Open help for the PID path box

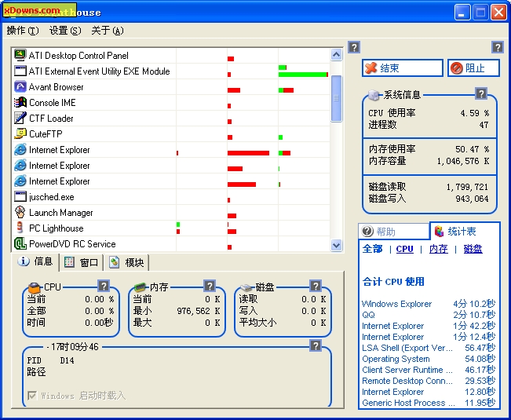coord(315,345)
